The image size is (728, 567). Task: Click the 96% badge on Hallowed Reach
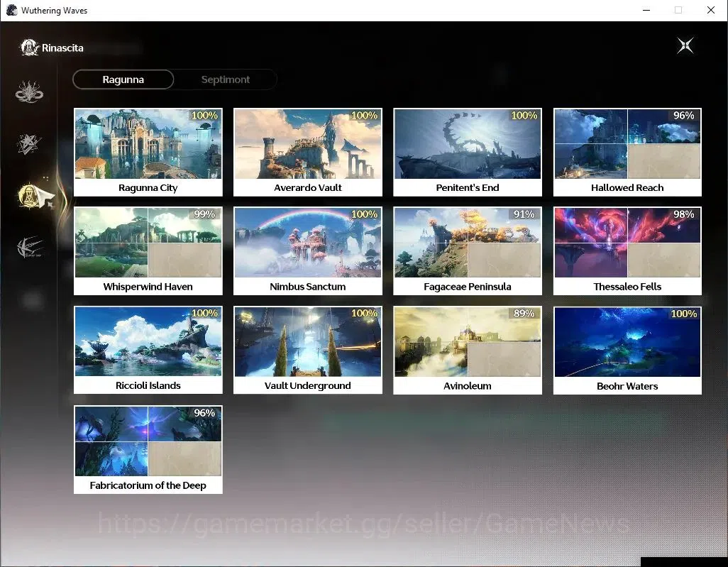click(684, 115)
